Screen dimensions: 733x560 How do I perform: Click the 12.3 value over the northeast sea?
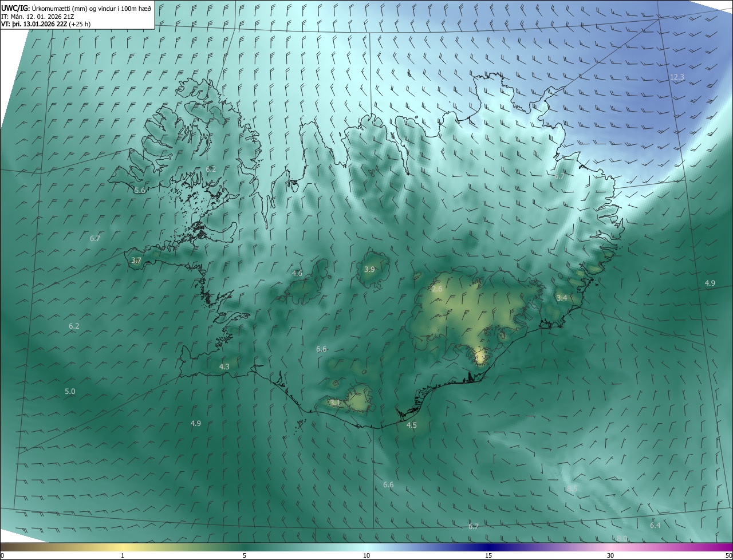677,77
